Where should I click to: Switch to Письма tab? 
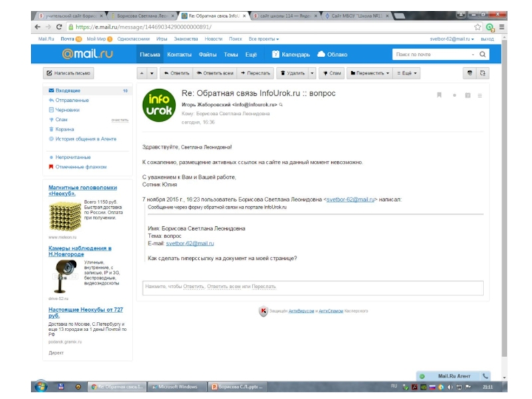[150, 55]
